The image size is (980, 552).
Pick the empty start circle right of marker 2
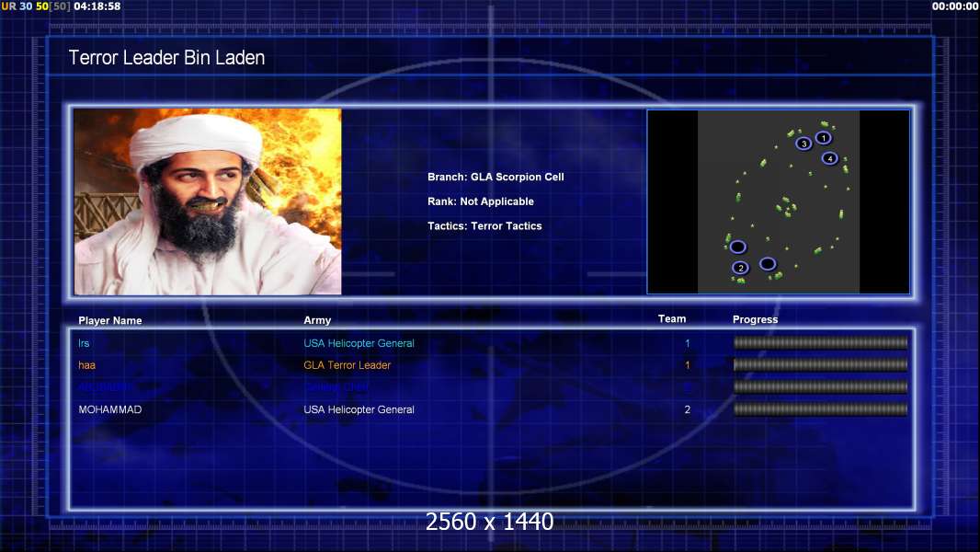(768, 264)
